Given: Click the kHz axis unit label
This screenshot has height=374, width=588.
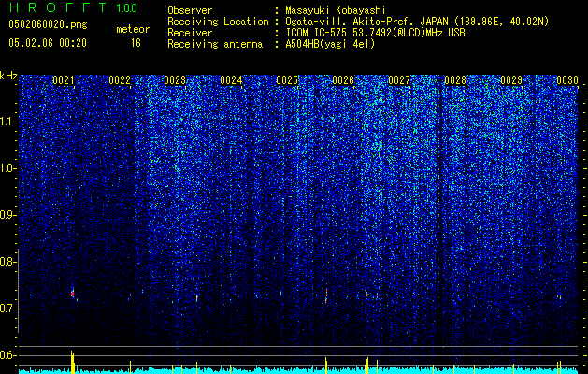Looking at the screenshot, I should 8,76.
